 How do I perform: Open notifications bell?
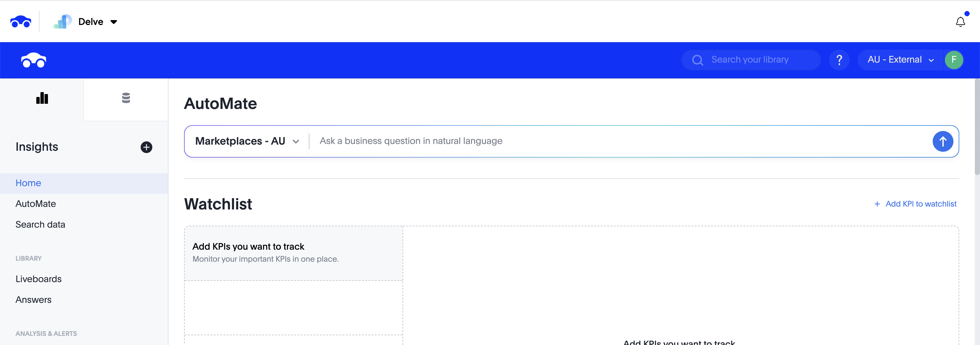pos(961,22)
